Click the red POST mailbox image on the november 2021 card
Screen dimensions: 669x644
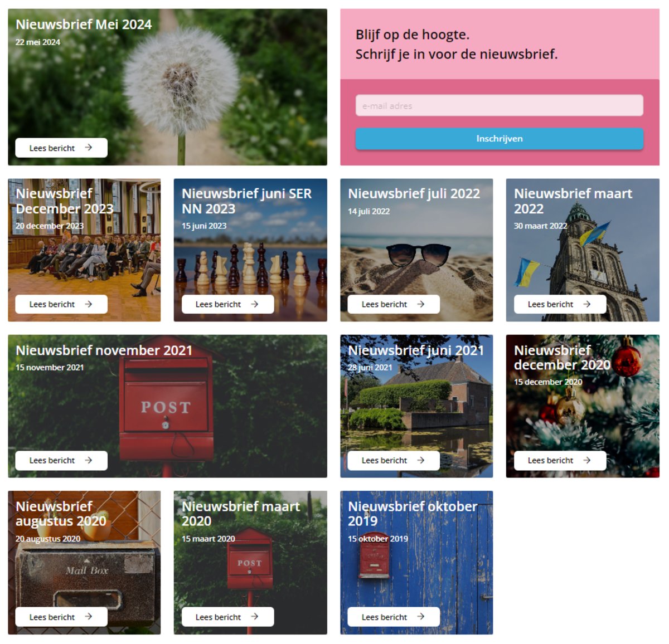pyautogui.click(x=167, y=406)
